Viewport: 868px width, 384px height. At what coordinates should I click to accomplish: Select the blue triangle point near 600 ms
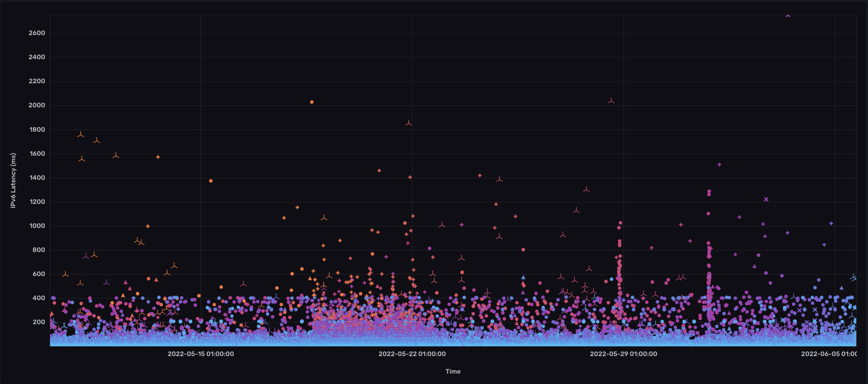point(523,277)
